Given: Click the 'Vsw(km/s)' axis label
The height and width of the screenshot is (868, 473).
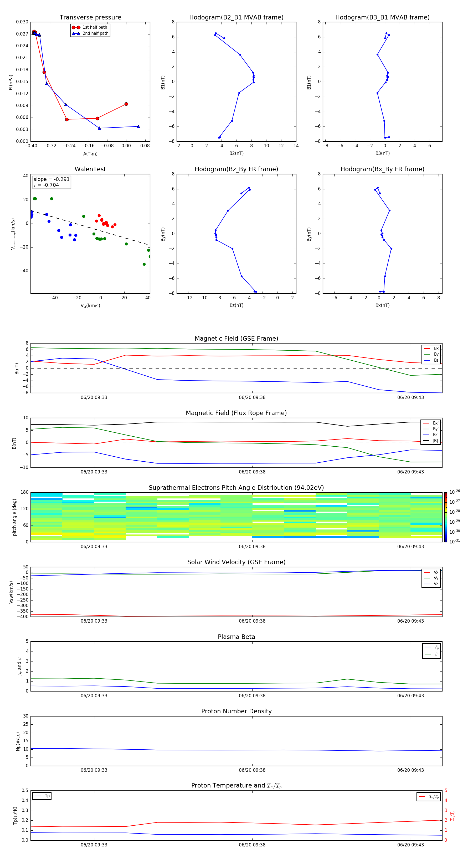Looking at the screenshot, I should (11, 592).
